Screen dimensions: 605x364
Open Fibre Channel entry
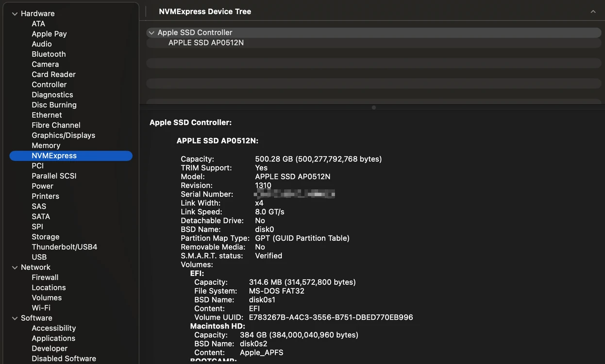56,125
